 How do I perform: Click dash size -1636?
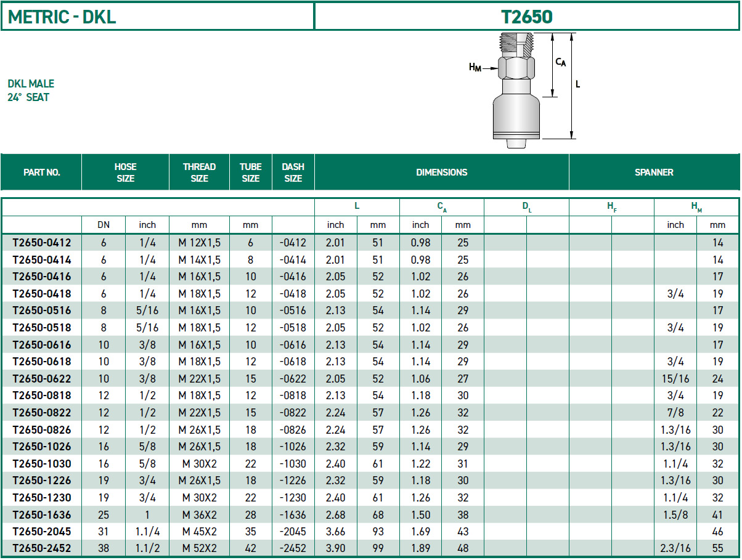pyautogui.click(x=293, y=514)
